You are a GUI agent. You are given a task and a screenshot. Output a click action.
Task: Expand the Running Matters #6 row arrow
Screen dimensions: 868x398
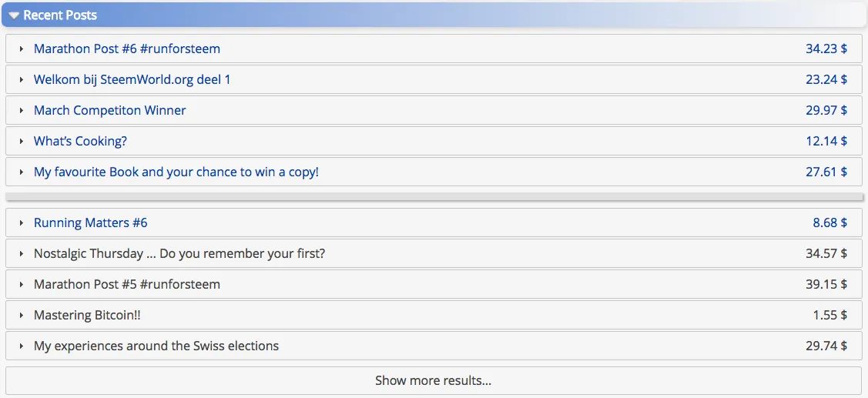coord(22,223)
